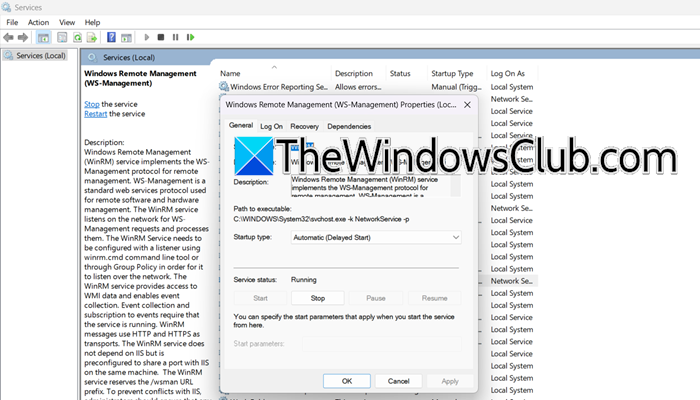Click the Pause Service icon in the toolbar

pos(175,38)
